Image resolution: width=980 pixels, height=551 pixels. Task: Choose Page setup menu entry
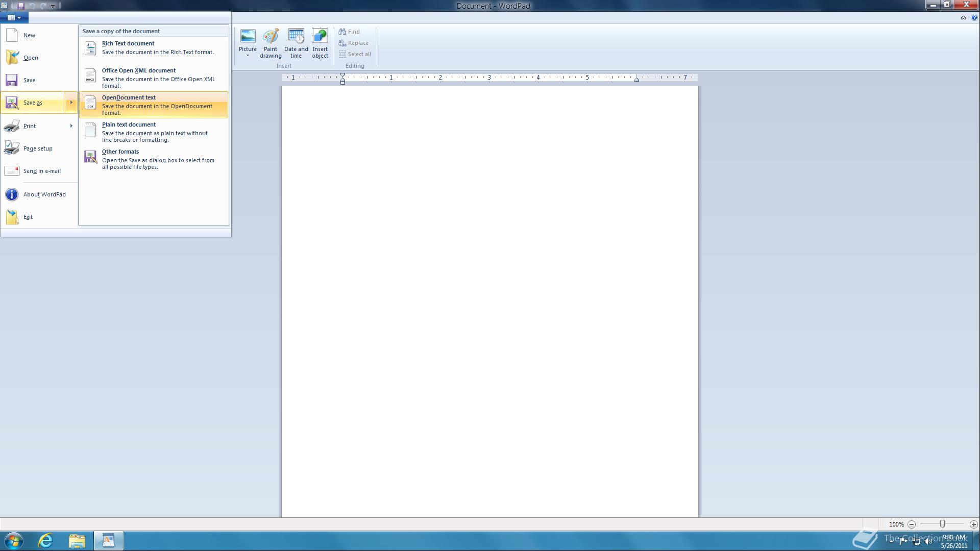(x=39, y=148)
